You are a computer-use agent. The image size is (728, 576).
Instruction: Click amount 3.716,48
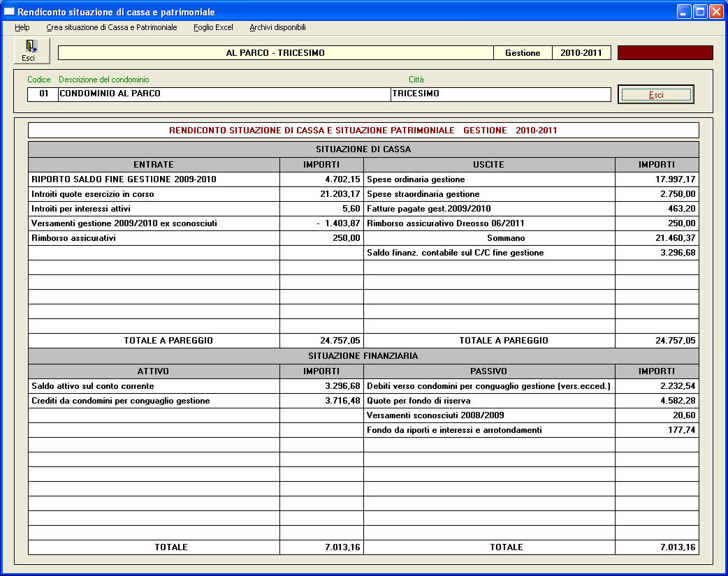click(322, 401)
